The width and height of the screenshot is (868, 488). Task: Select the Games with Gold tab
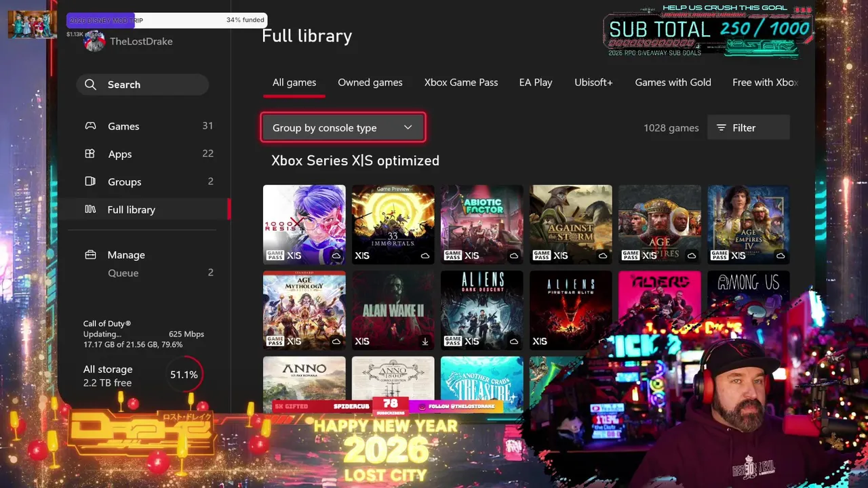[x=673, y=82]
